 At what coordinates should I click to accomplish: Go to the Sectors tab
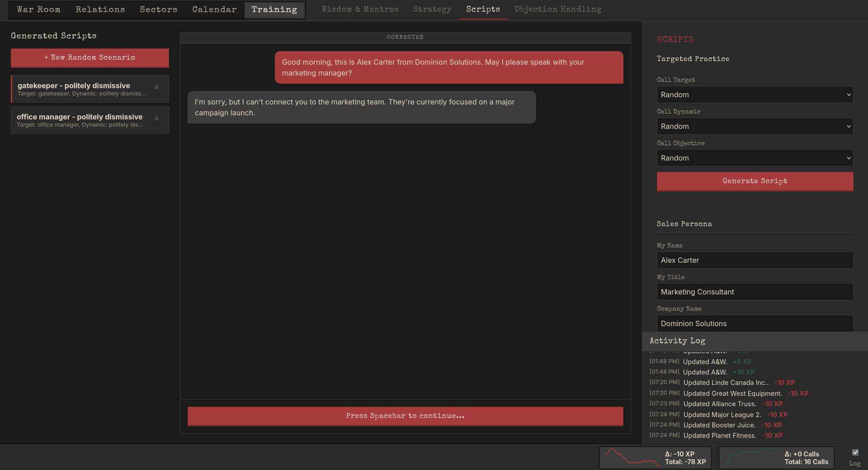click(x=158, y=9)
